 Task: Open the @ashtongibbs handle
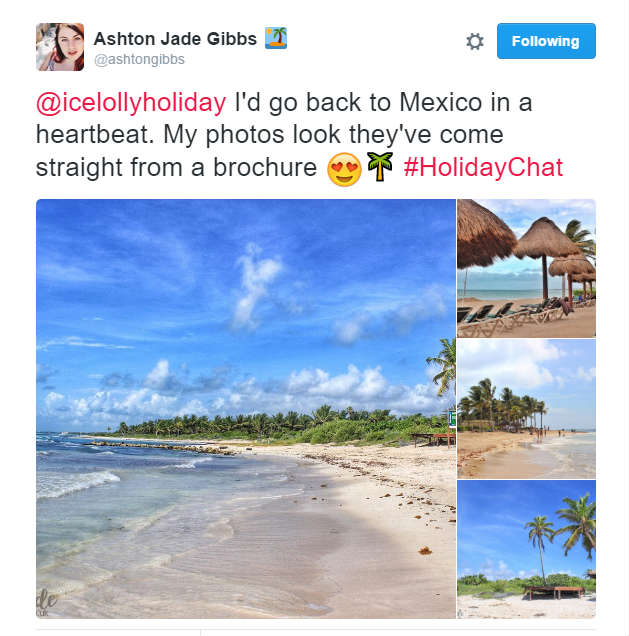pos(139,60)
